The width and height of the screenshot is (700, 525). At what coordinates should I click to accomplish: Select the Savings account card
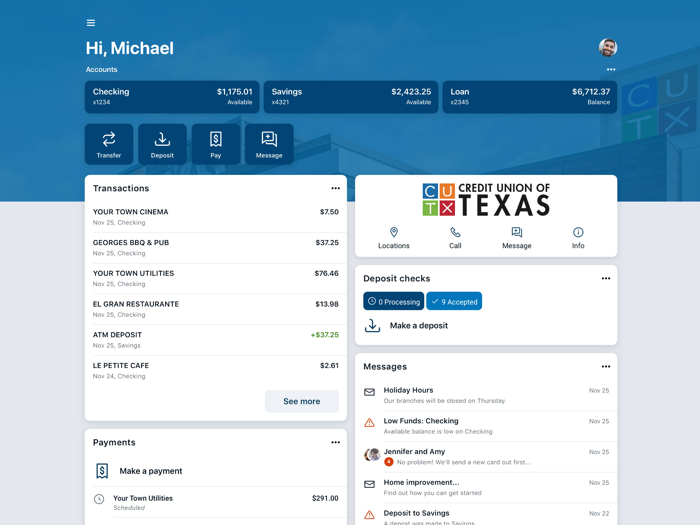click(351, 97)
